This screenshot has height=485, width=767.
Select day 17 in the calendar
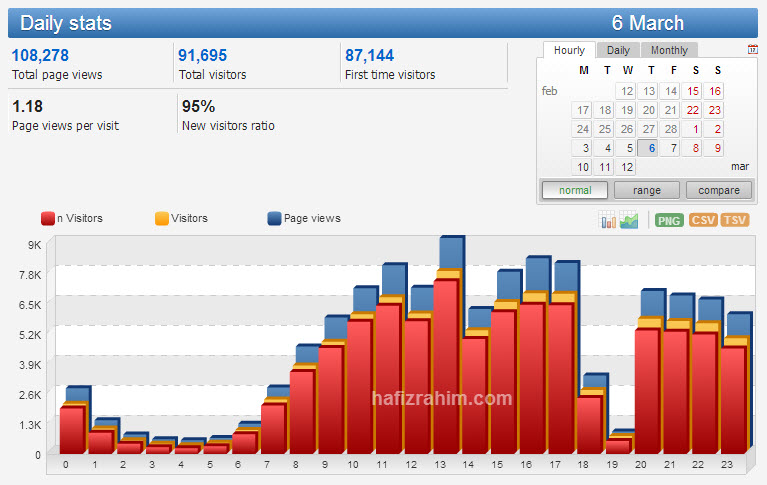[x=581, y=110]
